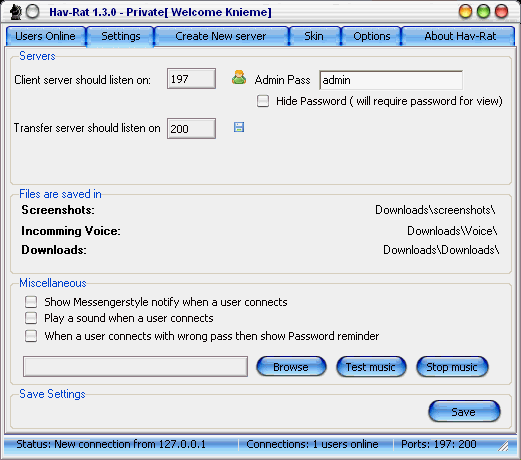Image resolution: width=521 pixels, height=460 pixels.
Task: Click the Ports: 197: 200 status entry
Action: click(x=439, y=444)
